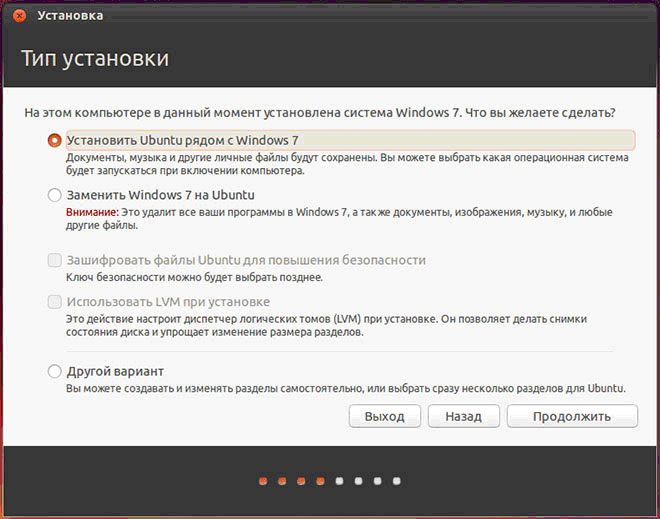Select the 'Другой вариант' radio button
660x519 pixels.
point(55,371)
